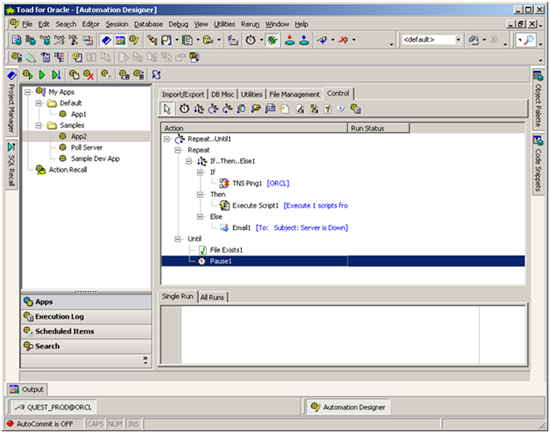The image size is (550, 433).
Task: Open dropdown arrow beside the stopwatch icon
Action: (261, 40)
